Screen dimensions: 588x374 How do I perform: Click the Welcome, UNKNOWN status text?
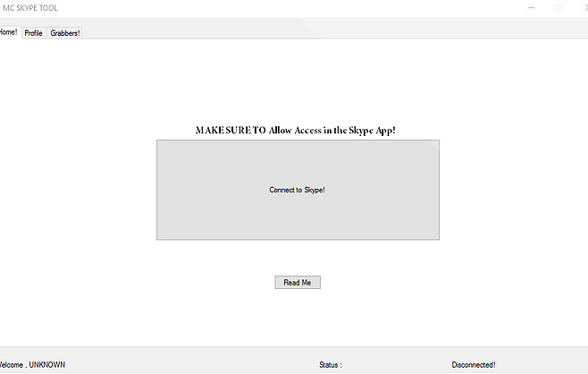pyautogui.click(x=32, y=365)
